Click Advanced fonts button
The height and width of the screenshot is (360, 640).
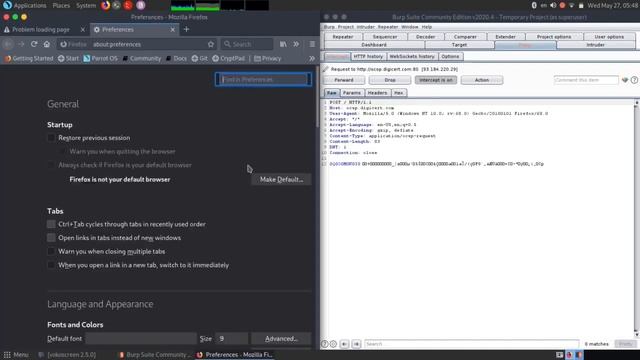coord(281,339)
